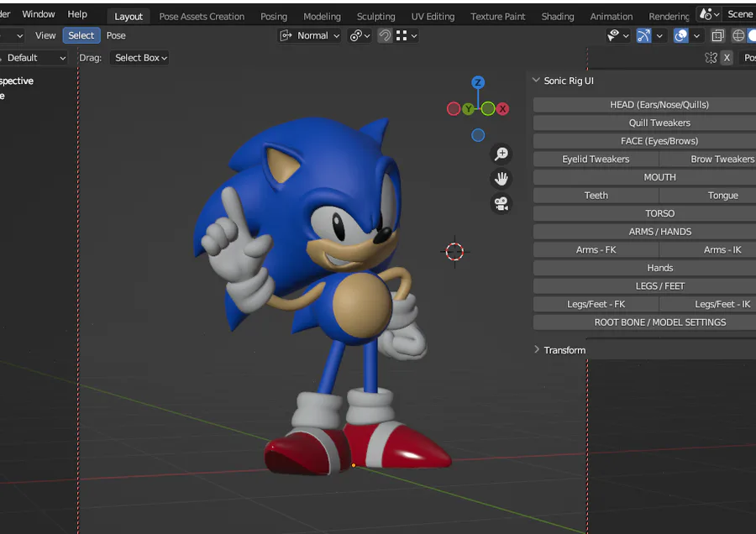
Task: Click the Teeth button
Action: (596, 195)
